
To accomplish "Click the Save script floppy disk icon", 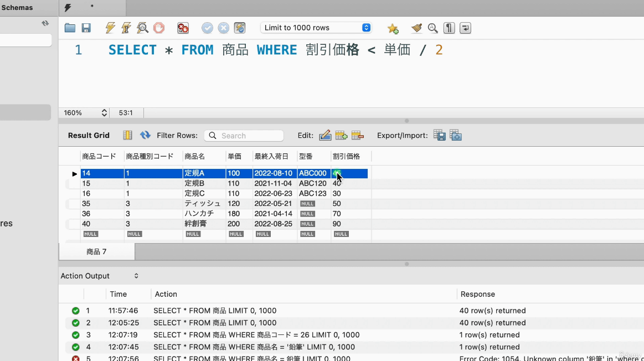I will (86, 28).
